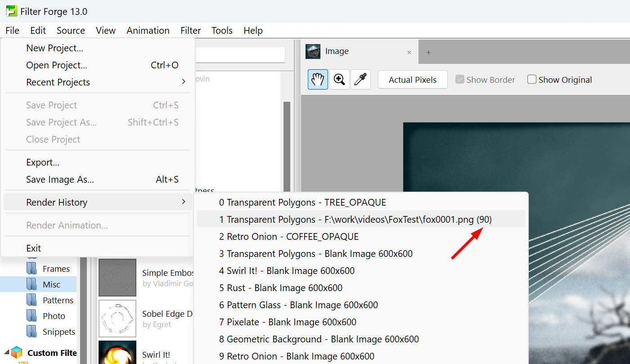Choose New Project from File menu
The width and height of the screenshot is (630, 364).
(x=98, y=48)
